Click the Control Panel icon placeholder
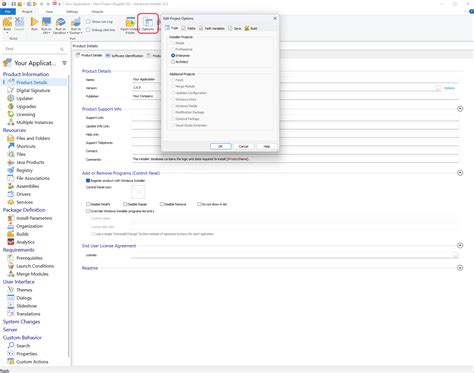Viewport: 474px width, 373px height. point(138,192)
